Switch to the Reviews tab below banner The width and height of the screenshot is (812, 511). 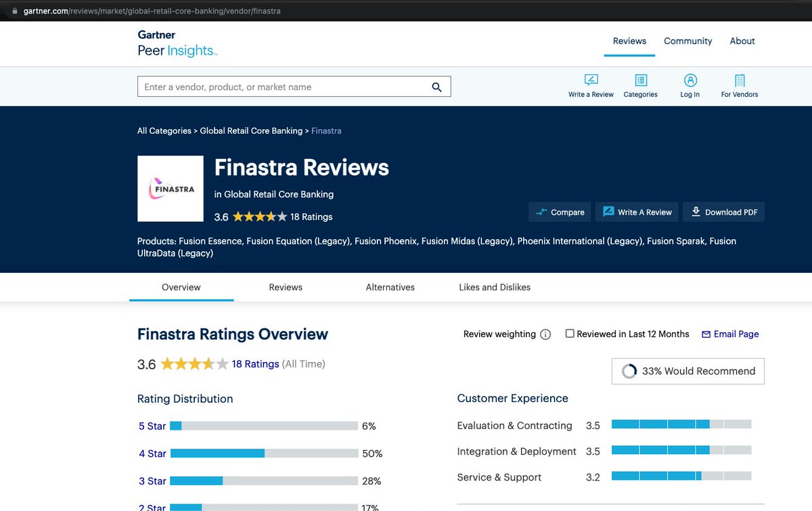(x=286, y=287)
